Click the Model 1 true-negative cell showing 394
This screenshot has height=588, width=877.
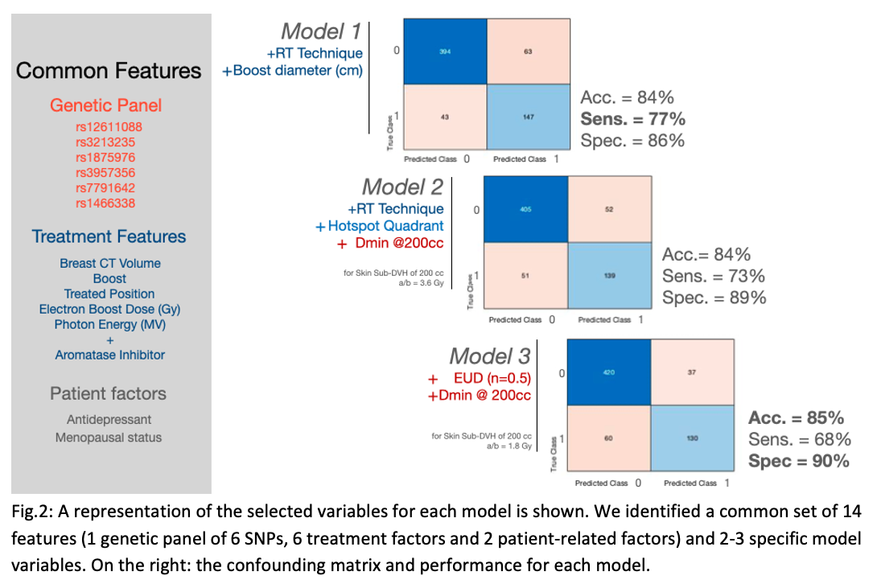point(445,51)
